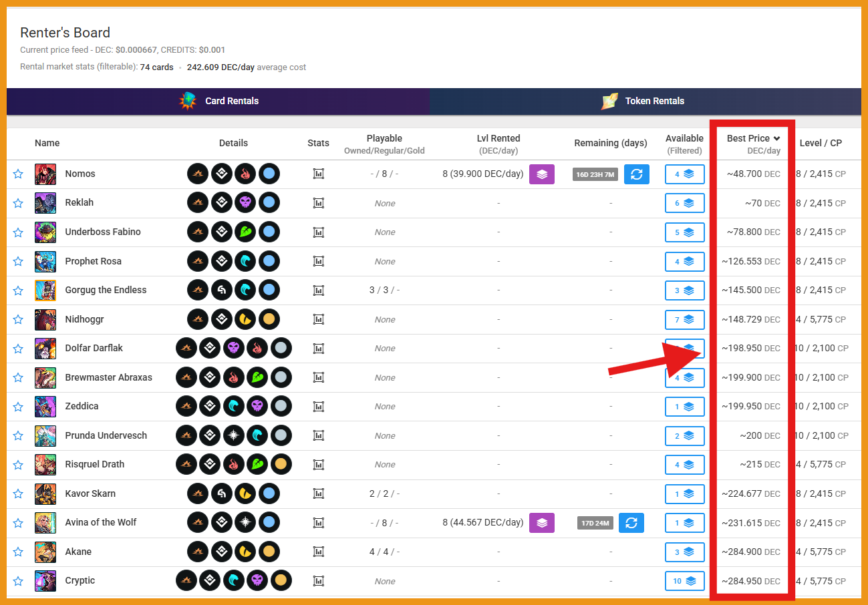The image size is (868, 605).
Task: Click the Level / CP column header
Action: [821, 143]
